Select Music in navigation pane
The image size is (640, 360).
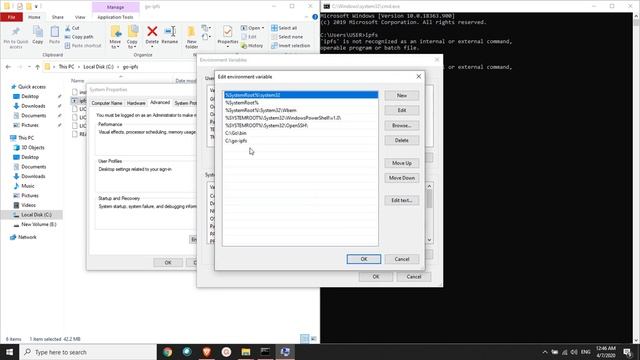(x=28, y=186)
